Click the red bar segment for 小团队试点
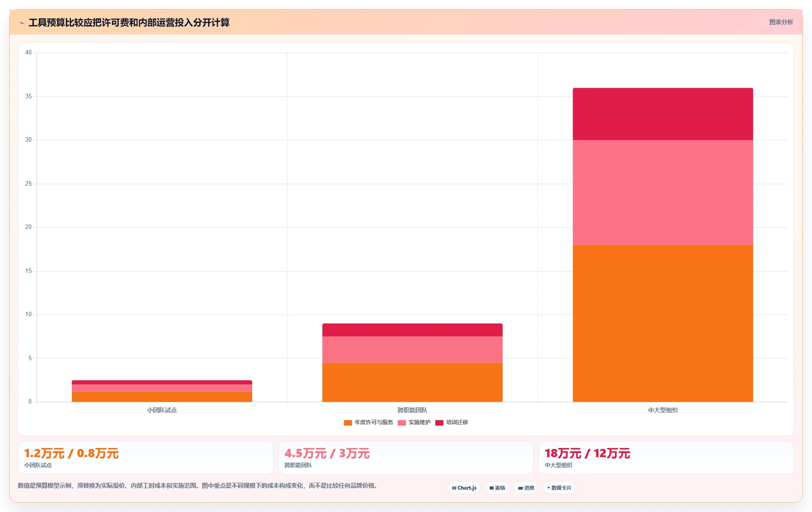Screen dimensions: 812x512 click(x=162, y=382)
